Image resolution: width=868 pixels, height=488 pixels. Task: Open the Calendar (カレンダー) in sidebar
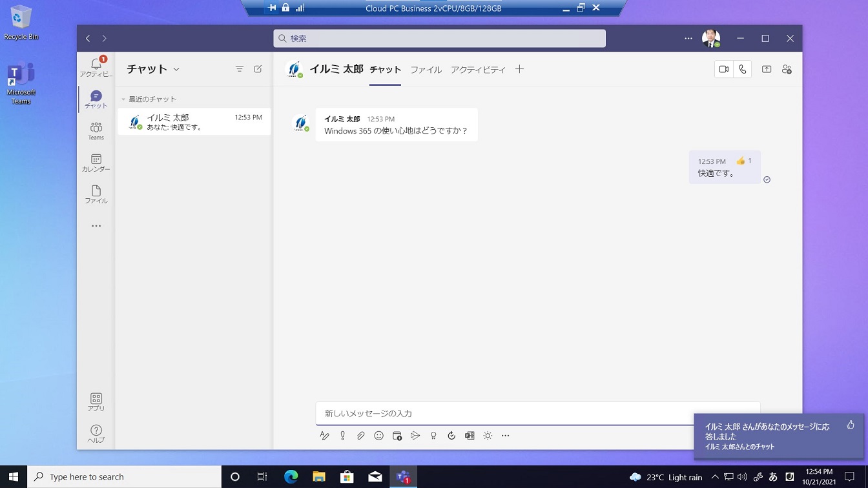[x=96, y=163]
